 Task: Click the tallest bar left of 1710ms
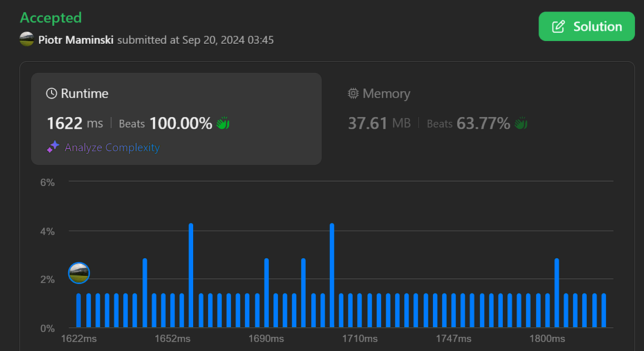(x=332, y=276)
